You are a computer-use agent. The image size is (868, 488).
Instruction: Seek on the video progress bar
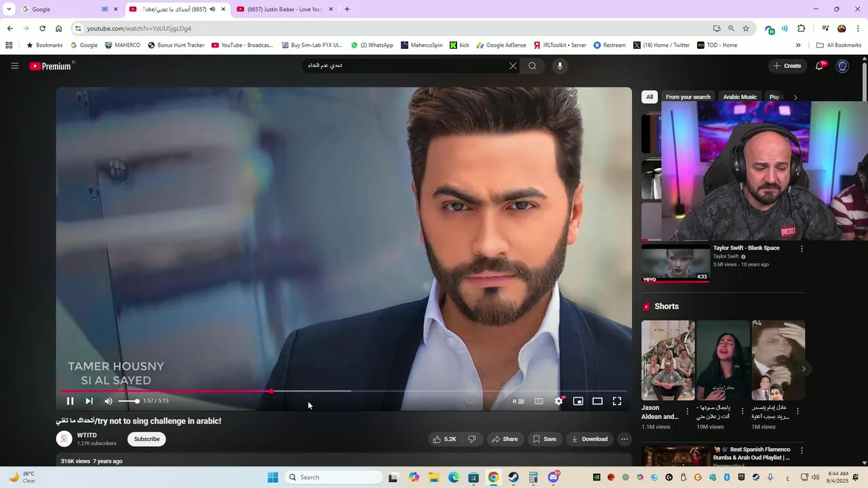pyautogui.click(x=344, y=391)
